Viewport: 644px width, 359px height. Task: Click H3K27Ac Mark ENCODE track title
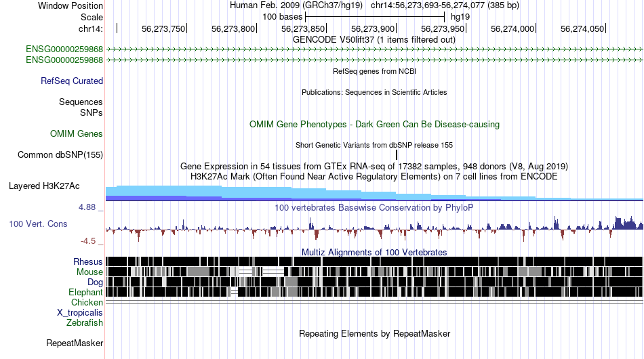tap(374, 176)
